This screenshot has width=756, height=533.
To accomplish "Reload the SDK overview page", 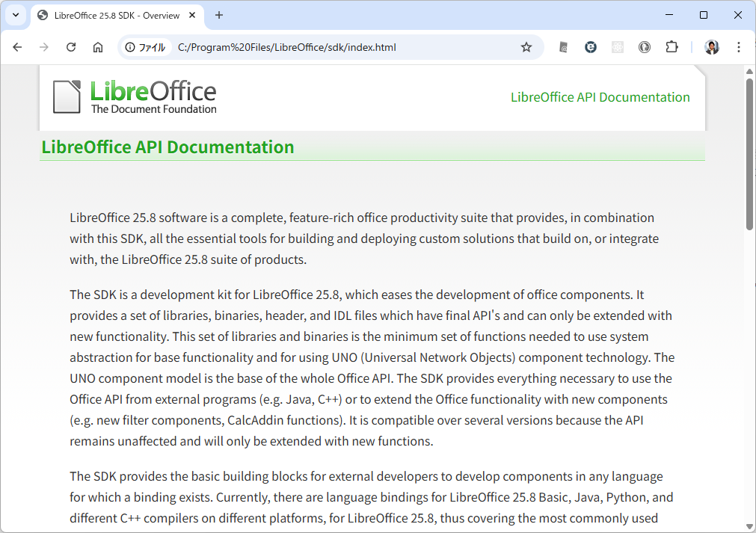I will point(71,47).
